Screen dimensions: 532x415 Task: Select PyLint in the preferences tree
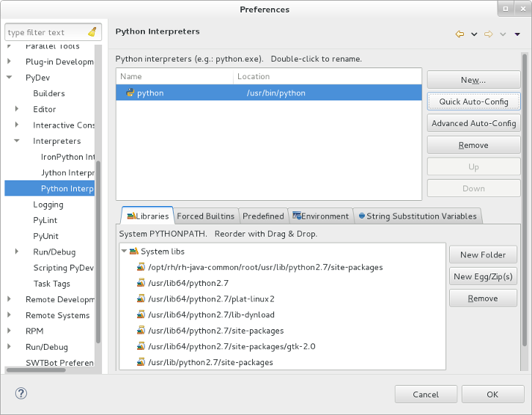tap(45, 221)
